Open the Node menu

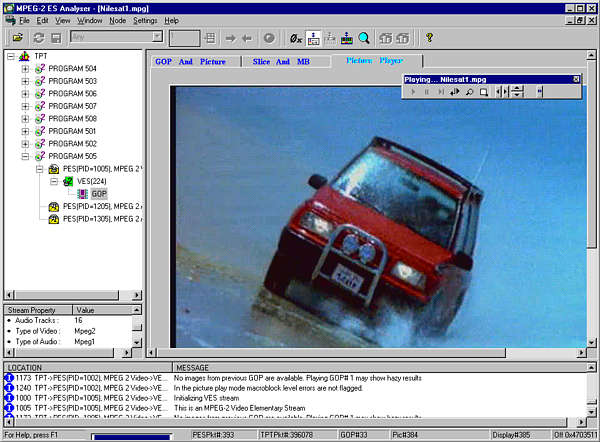coord(117,20)
